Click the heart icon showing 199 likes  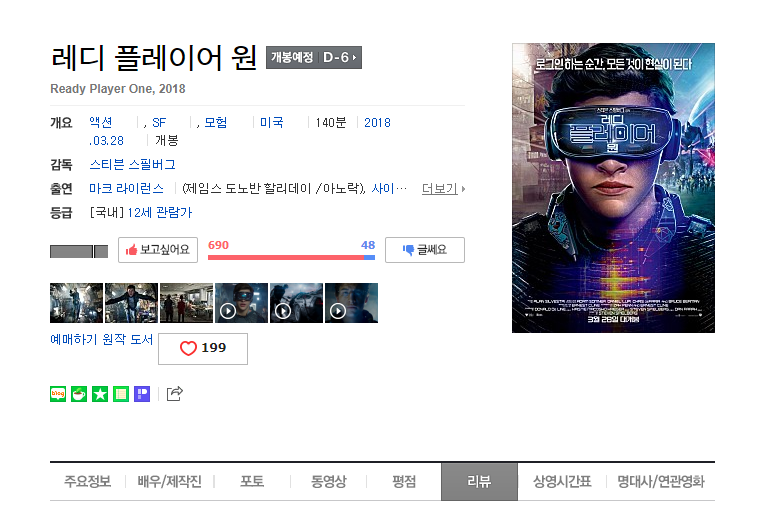click(203, 349)
